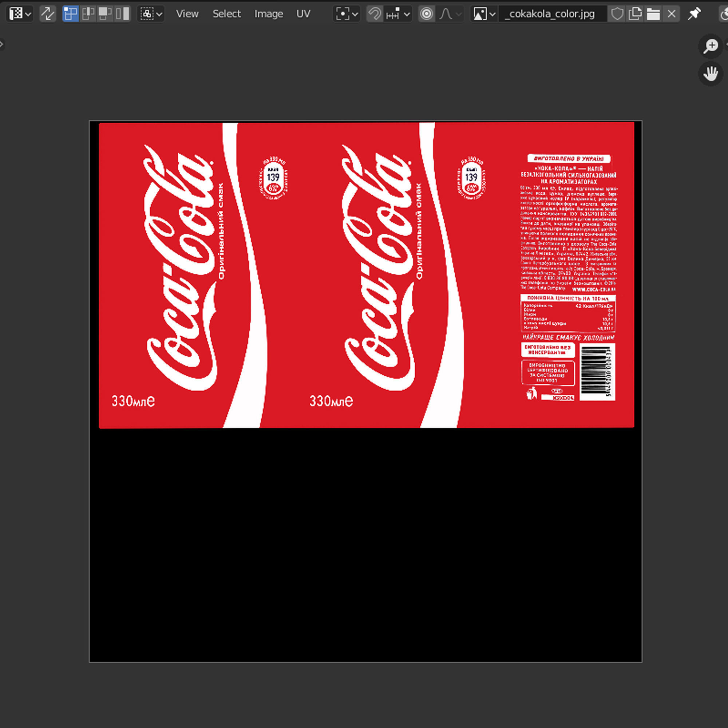Select vertex selection mode

coord(71,14)
